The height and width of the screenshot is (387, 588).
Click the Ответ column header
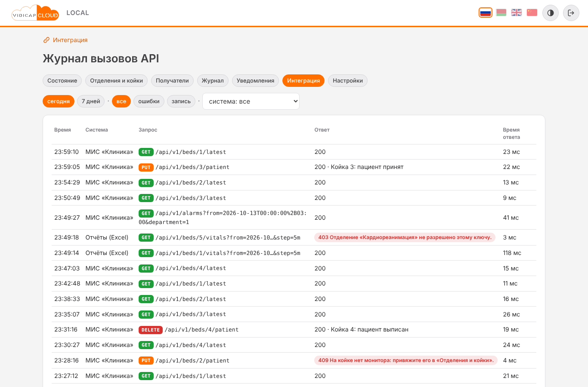[322, 130]
